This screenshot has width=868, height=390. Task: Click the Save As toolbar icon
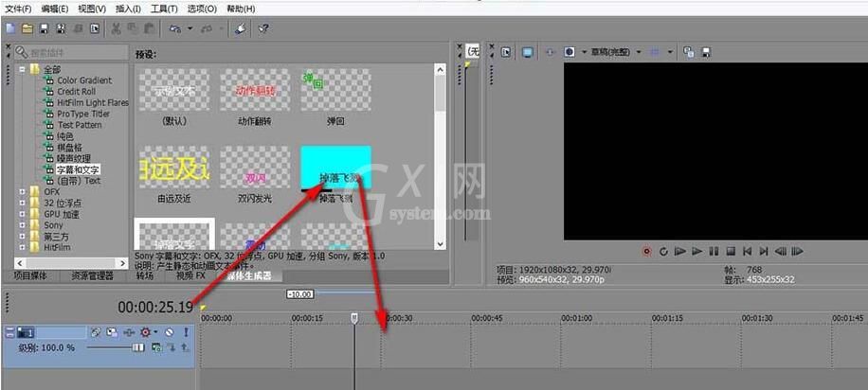(x=61, y=28)
